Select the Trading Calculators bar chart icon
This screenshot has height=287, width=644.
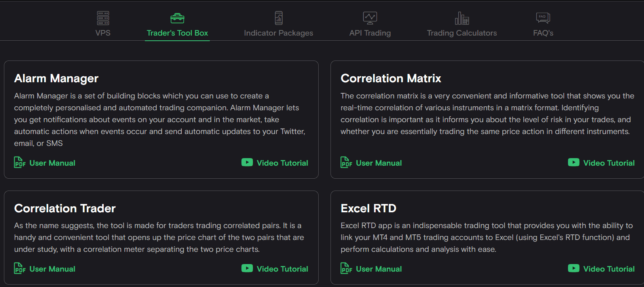pos(462,18)
